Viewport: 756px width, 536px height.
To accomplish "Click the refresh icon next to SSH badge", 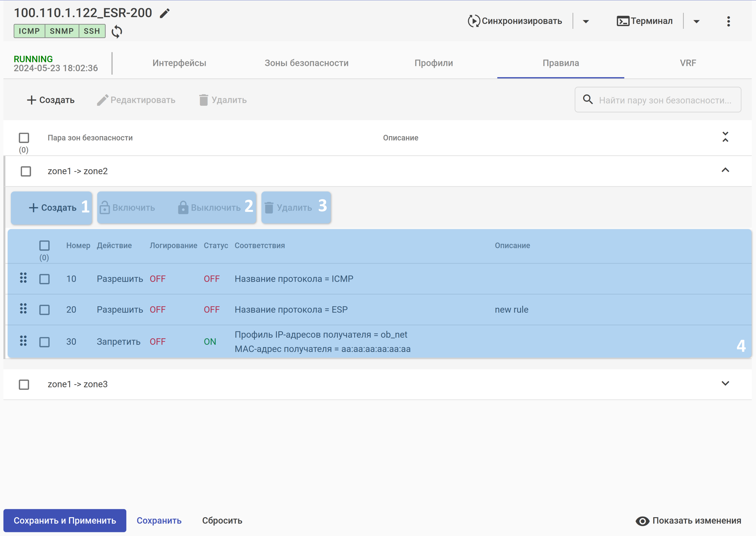I will pyautogui.click(x=117, y=32).
